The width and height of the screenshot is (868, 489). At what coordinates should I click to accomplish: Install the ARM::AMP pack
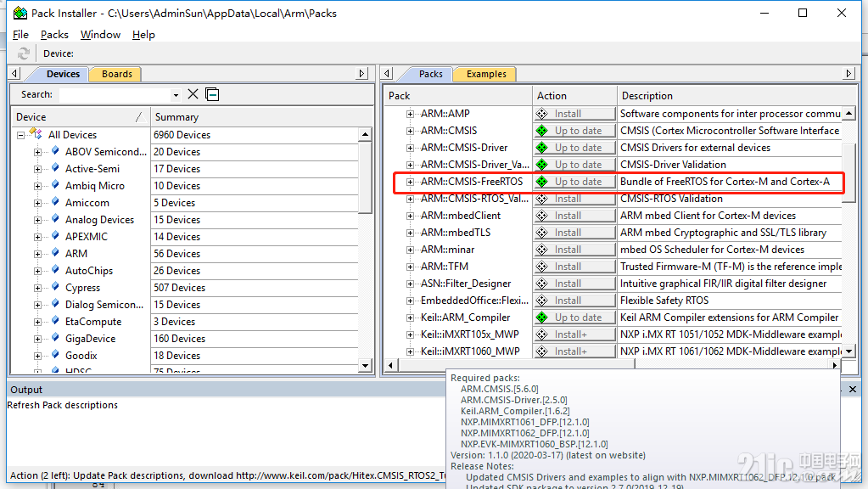point(574,114)
